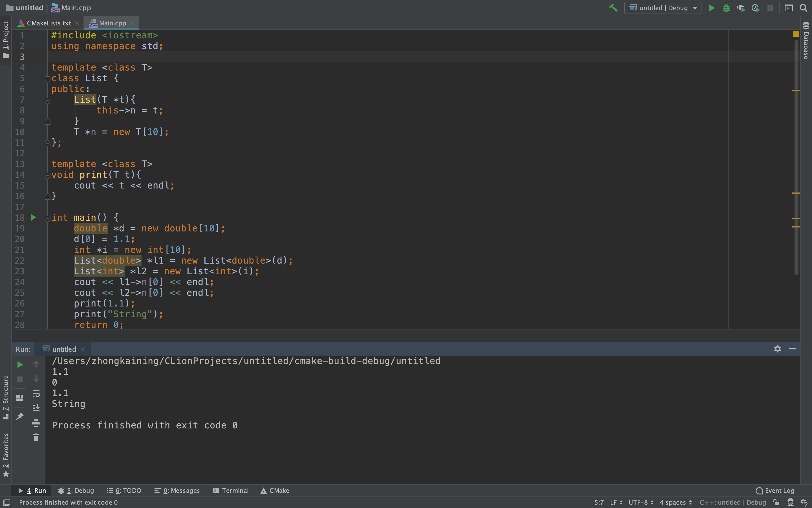Hide the Run panel with minimize icon
812x508 pixels.
click(792, 349)
